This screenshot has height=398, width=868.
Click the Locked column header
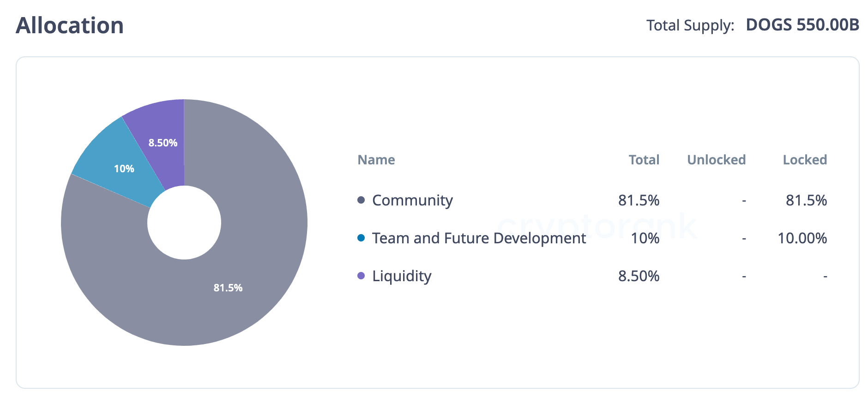click(804, 160)
